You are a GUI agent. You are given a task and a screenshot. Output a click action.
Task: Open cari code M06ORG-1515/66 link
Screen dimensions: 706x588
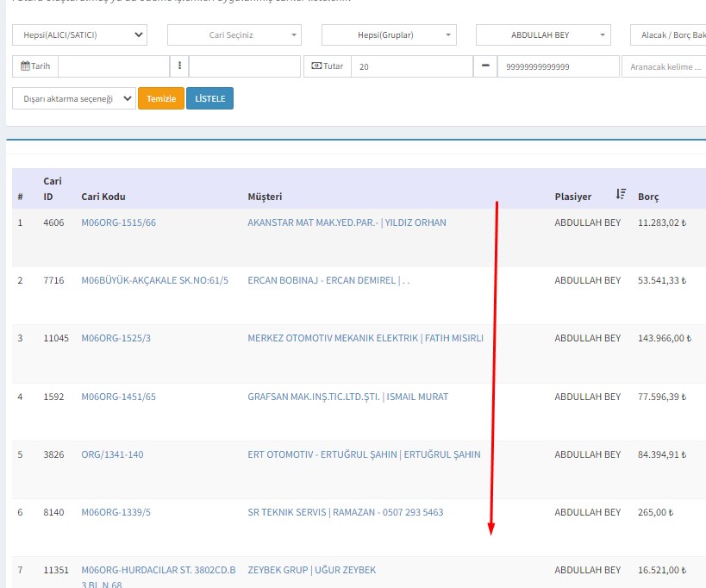pyautogui.click(x=118, y=222)
